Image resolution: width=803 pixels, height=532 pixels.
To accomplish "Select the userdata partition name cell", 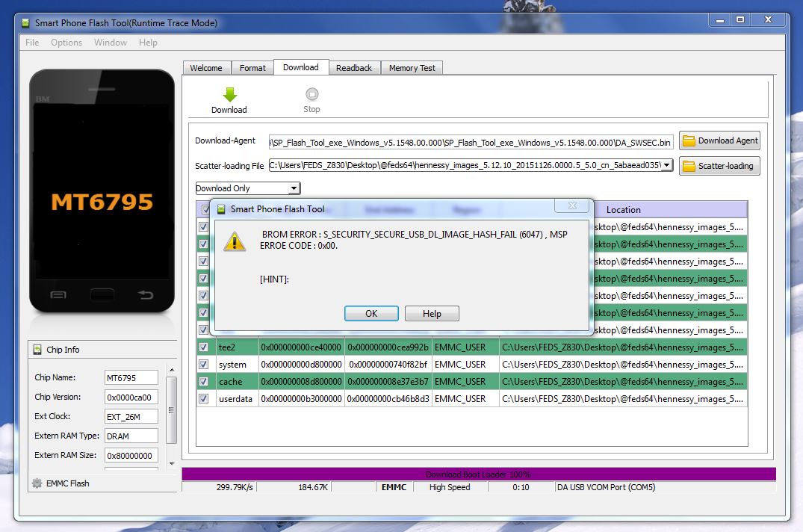I will [x=238, y=399].
